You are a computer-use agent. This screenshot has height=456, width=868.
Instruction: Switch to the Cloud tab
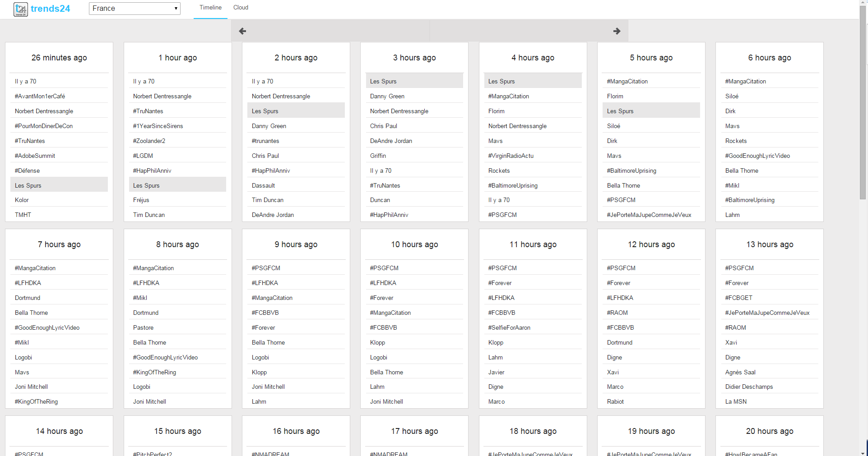click(x=241, y=8)
